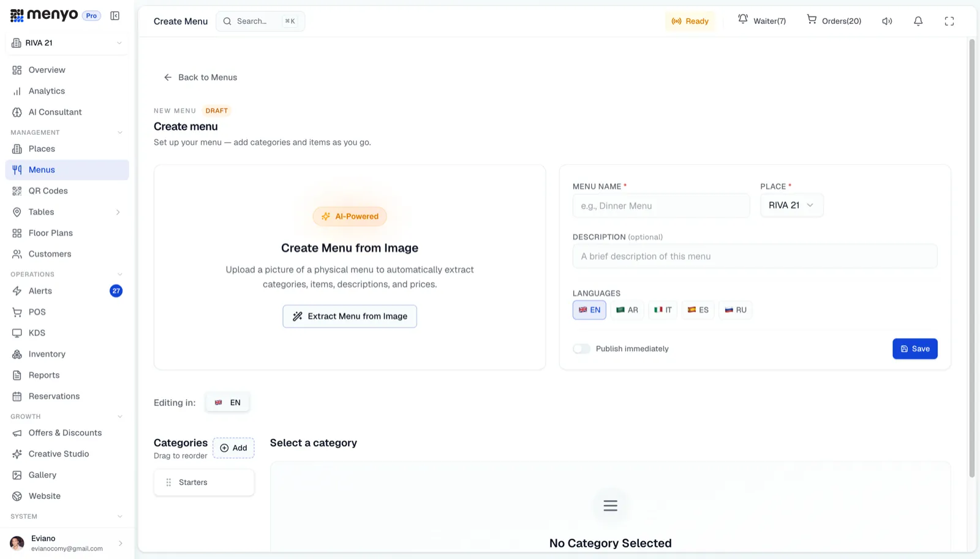Image resolution: width=980 pixels, height=559 pixels.
Task: Select the Starters category
Action: (x=204, y=482)
